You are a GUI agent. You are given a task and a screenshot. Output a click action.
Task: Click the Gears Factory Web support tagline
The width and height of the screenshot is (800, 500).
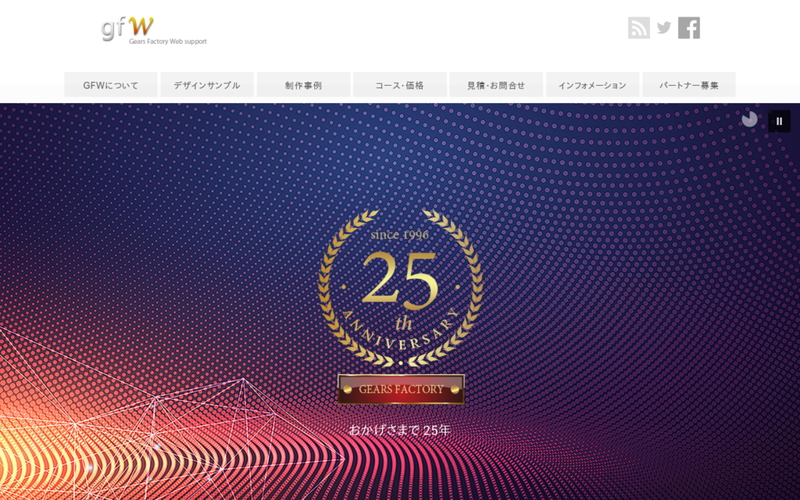[x=168, y=41]
